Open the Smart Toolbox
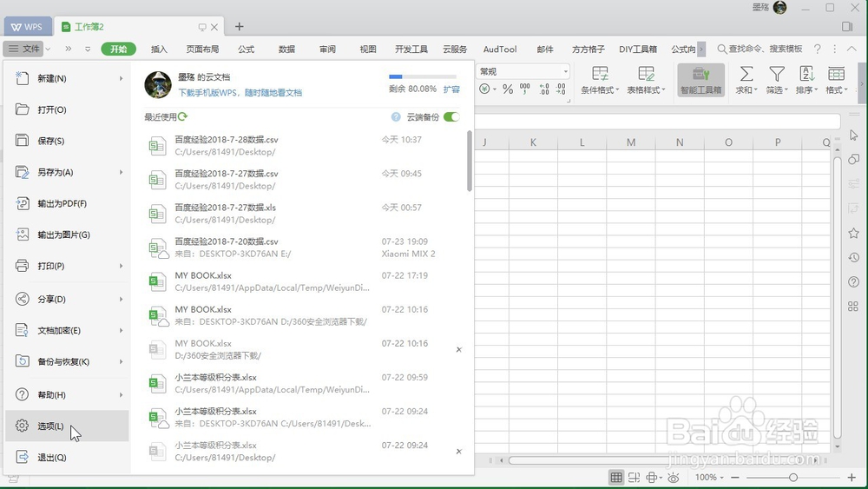Viewport: 868px width, 489px height. pos(700,80)
